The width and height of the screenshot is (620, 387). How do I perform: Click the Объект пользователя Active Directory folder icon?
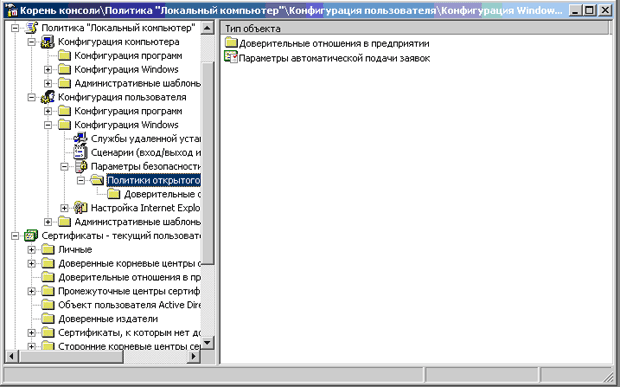(48, 305)
